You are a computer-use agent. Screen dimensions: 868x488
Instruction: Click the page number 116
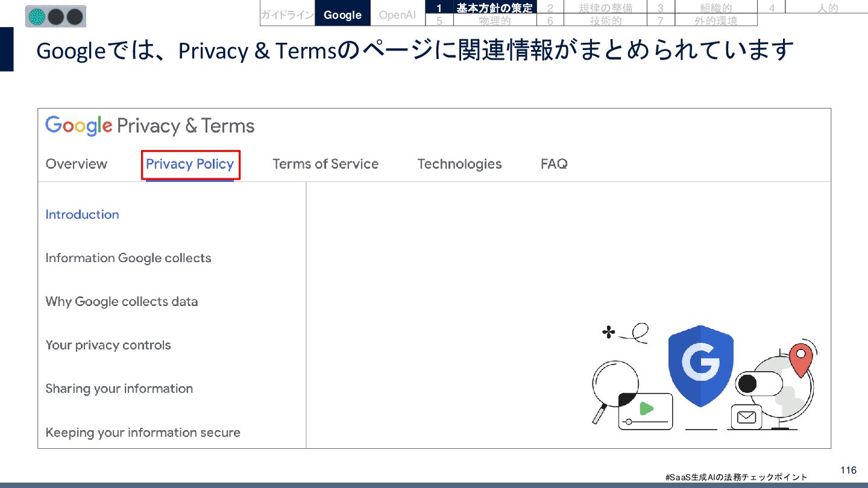(x=848, y=470)
